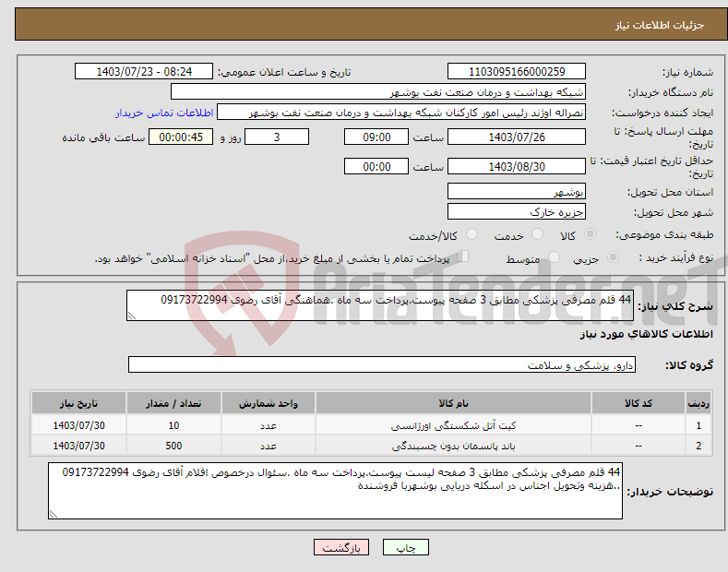
Task: Open the اطلاعات تماس خریدار link
Action: point(164,113)
